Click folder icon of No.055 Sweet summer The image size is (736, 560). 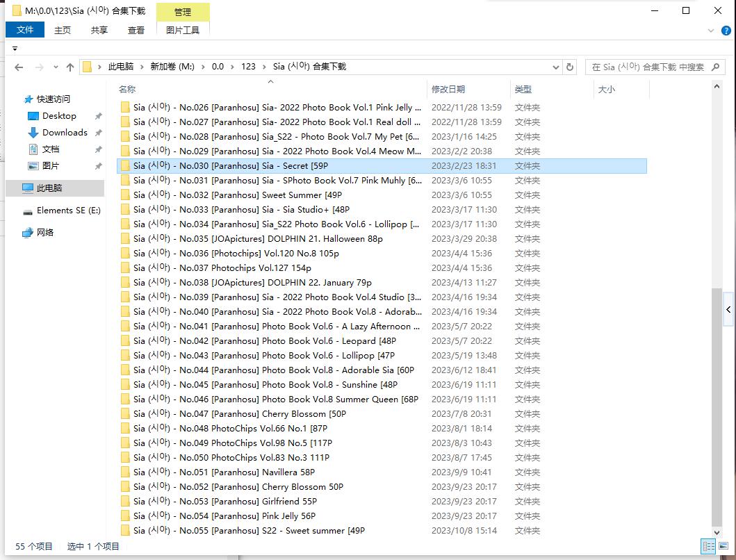coord(125,530)
